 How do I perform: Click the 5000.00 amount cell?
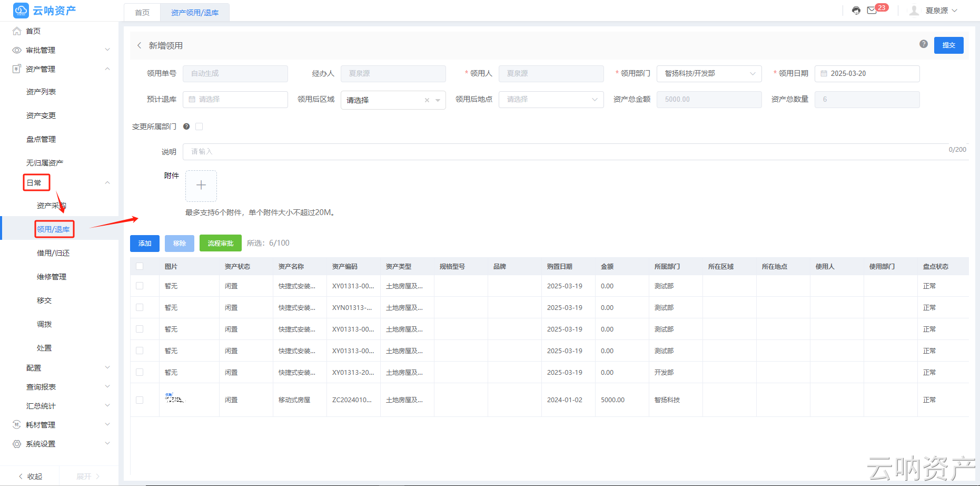[613, 400]
